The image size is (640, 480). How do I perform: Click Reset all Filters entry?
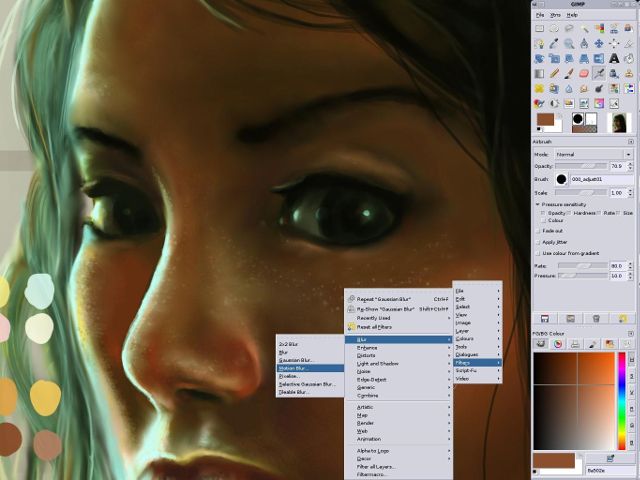tap(399, 327)
